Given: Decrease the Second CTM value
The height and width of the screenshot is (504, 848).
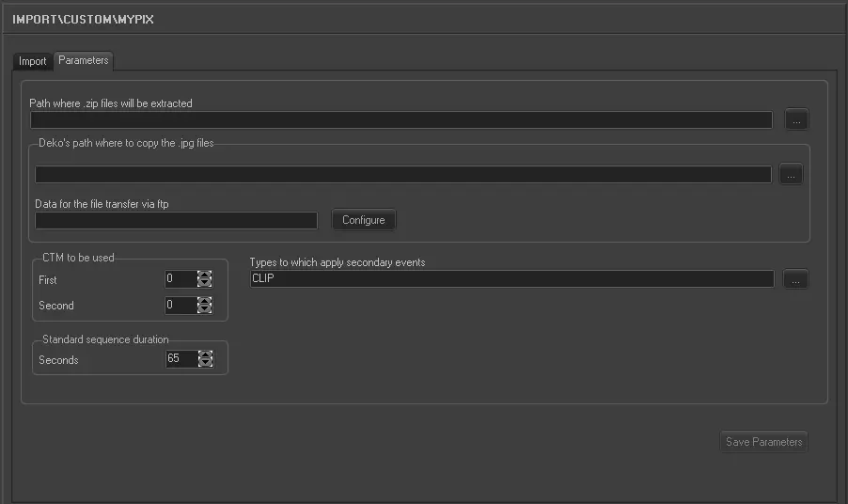Looking at the screenshot, I should (205, 309).
